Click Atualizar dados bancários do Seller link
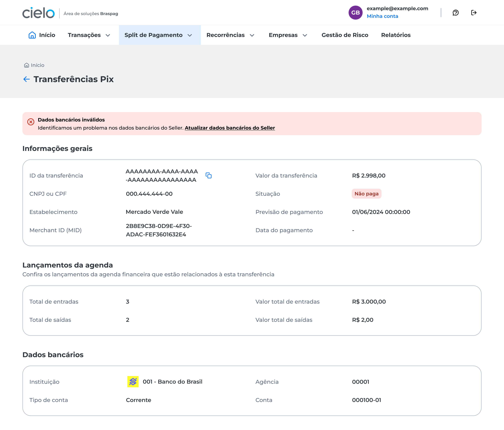 pyautogui.click(x=230, y=128)
